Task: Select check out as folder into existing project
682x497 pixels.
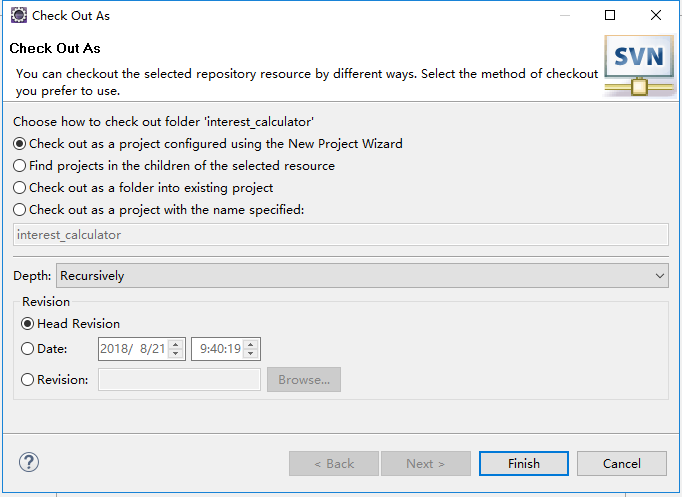Action: [20, 188]
